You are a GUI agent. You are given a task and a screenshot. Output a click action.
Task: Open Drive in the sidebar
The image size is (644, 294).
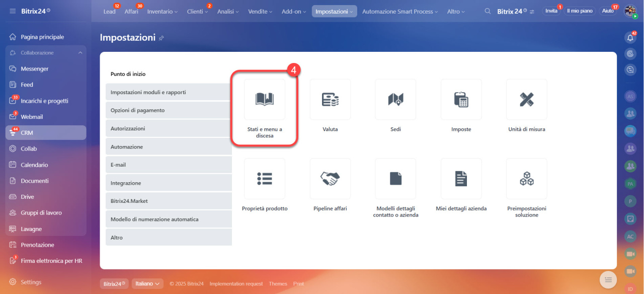click(46, 197)
